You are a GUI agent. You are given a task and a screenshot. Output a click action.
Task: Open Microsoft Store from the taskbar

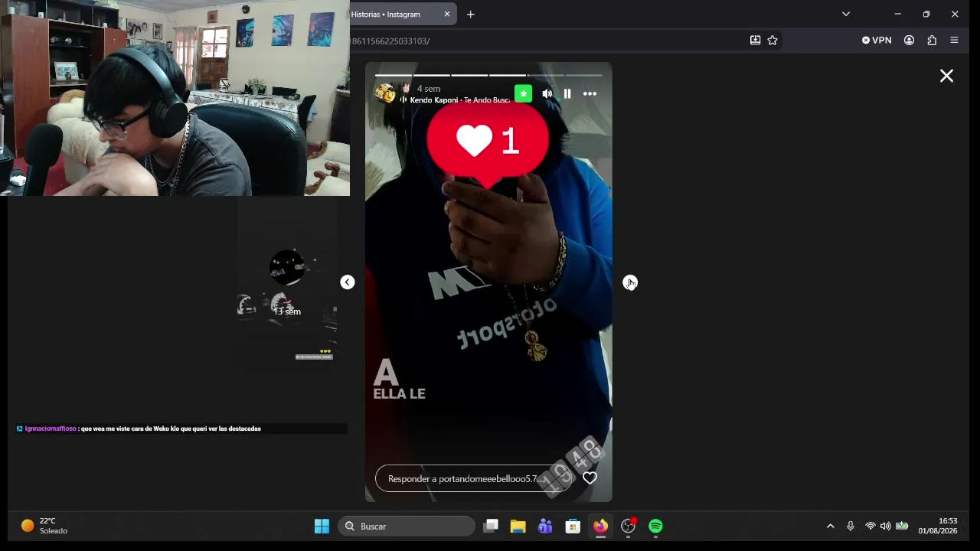(x=573, y=526)
